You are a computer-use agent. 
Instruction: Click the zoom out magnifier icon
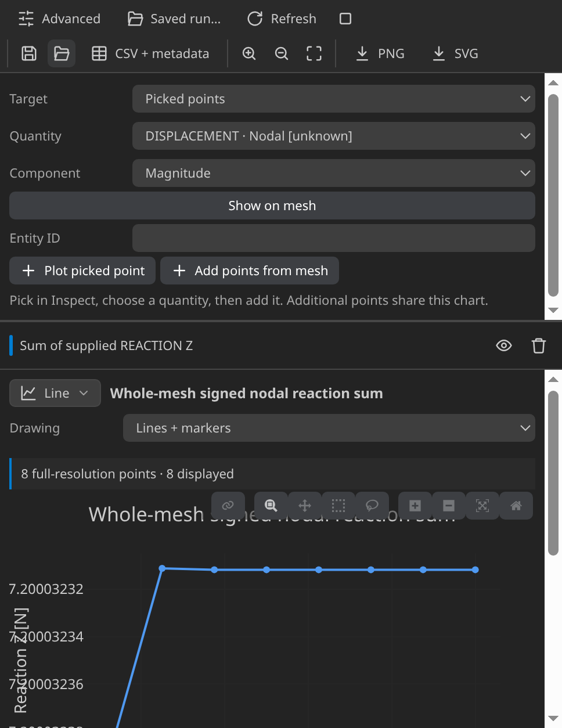click(282, 53)
